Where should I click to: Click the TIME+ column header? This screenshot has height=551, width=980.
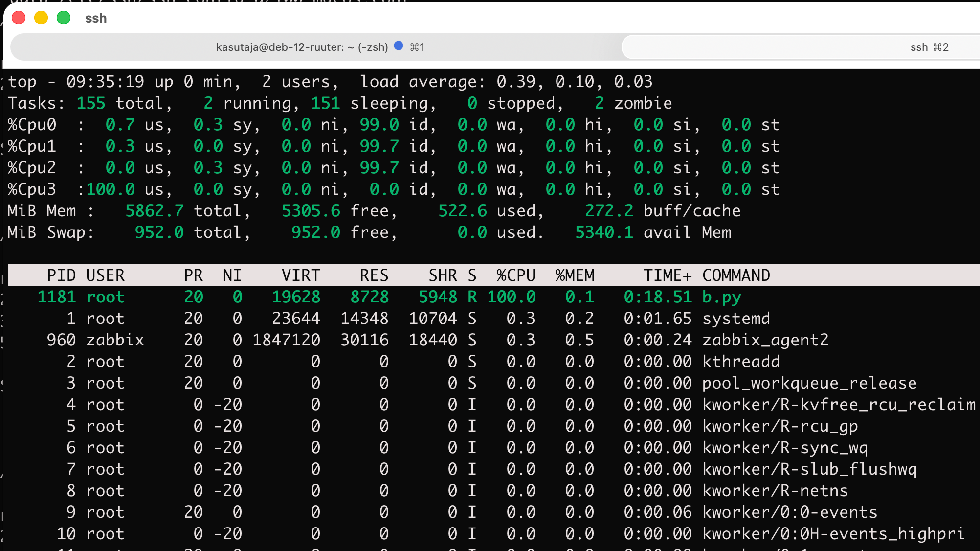coord(668,275)
